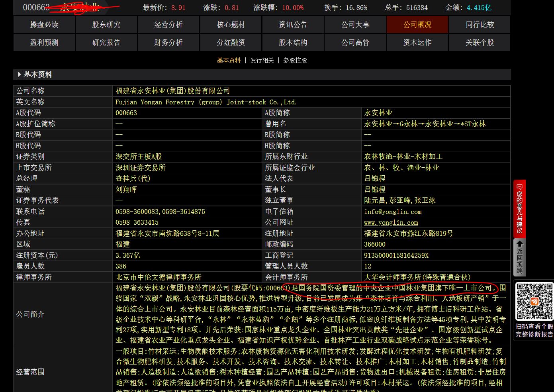554x392 pixels.
Task: Select the 关联个股 tab
Action: (x=480, y=43)
